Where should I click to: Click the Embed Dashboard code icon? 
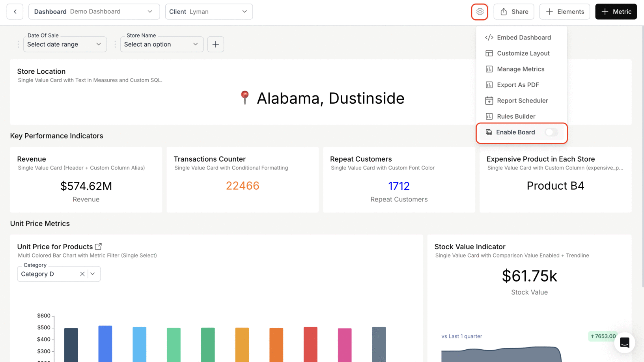[x=489, y=37]
